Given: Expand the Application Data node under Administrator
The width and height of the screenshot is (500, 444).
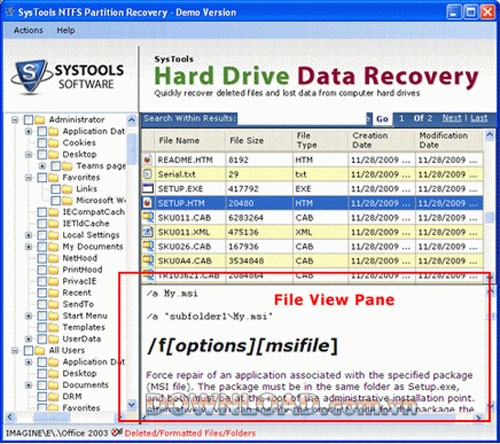Looking at the screenshot, I should click(x=29, y=131).
